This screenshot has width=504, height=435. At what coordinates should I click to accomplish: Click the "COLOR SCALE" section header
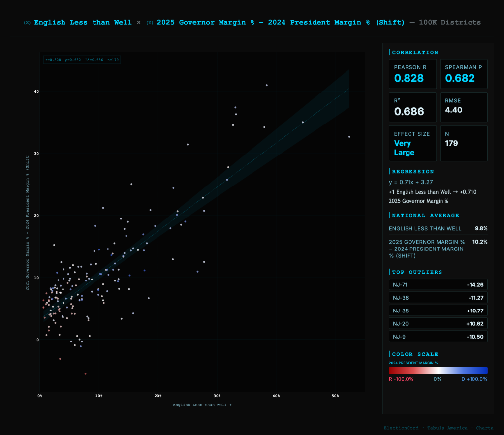pyautogui.click(x=415, y=354)
